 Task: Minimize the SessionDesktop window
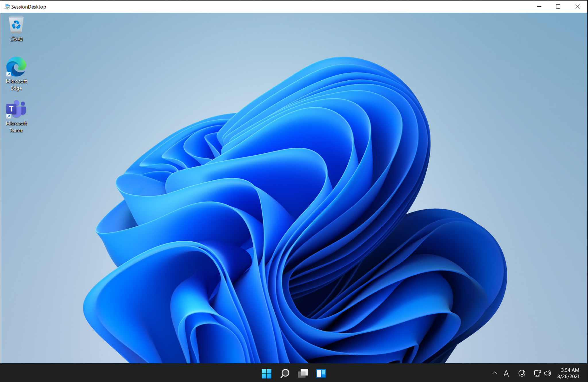pos(539,6)
